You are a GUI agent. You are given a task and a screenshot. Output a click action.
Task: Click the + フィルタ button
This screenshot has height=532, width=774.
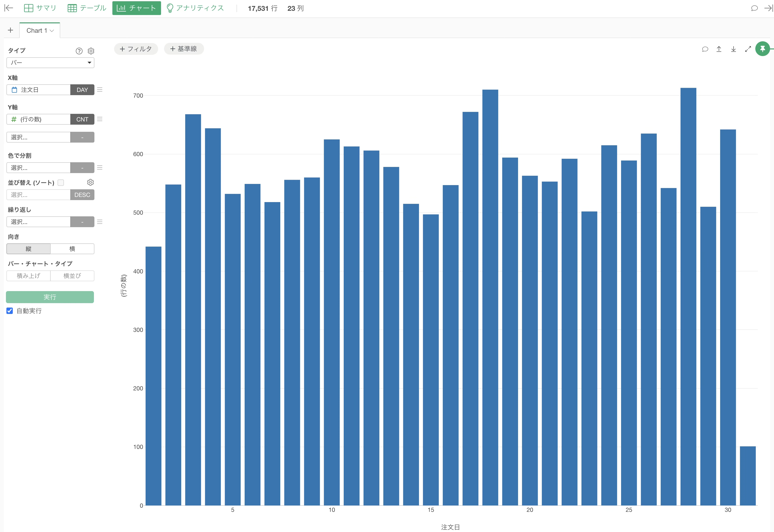click(x=136, y=49)
